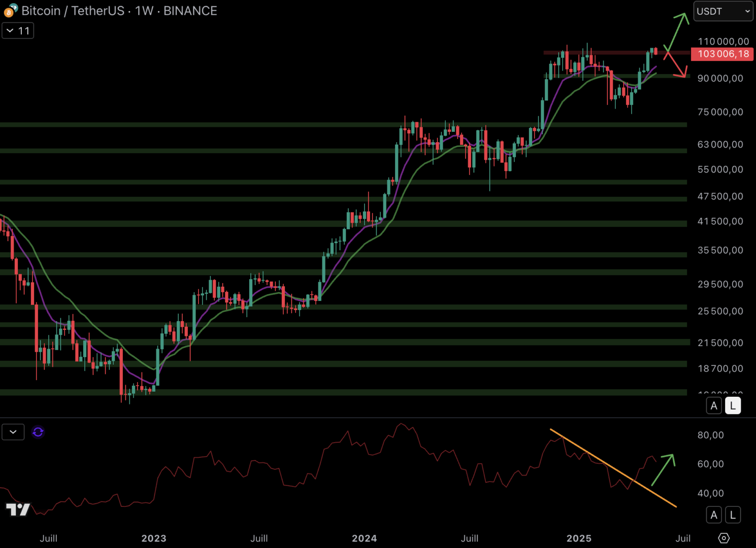The image size is (756, 548).
Task: Click the 90 000,00 price axis label
Action: point(720,78)
